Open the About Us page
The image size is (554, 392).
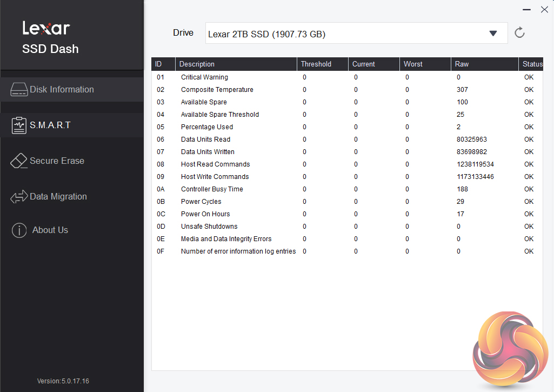(72, 230)
